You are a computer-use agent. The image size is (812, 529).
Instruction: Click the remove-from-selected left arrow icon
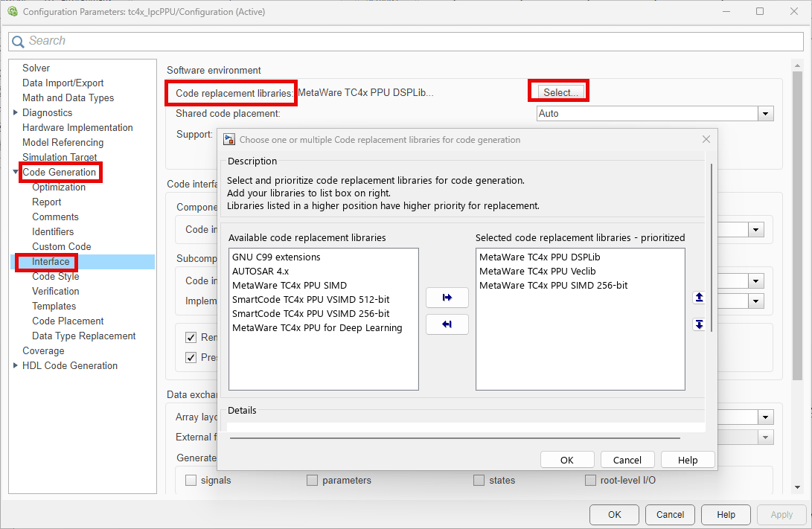pyautogui.click(x=447, y=324)
